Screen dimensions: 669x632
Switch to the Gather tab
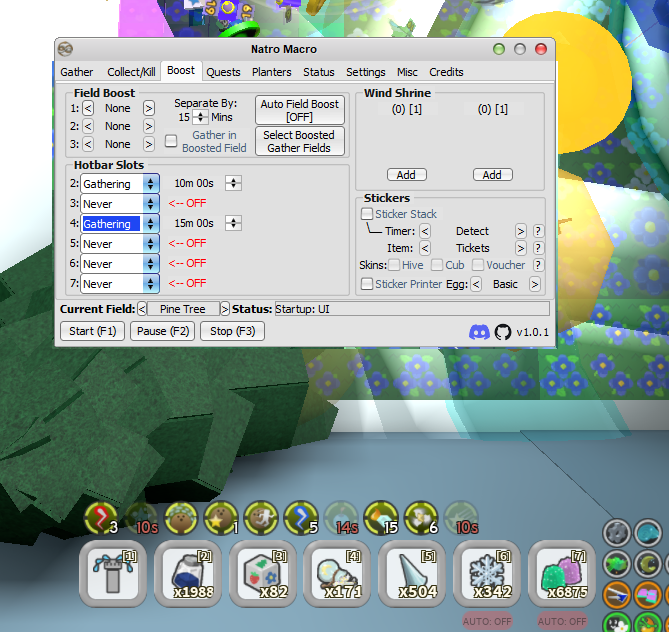(x=77, y=72)
